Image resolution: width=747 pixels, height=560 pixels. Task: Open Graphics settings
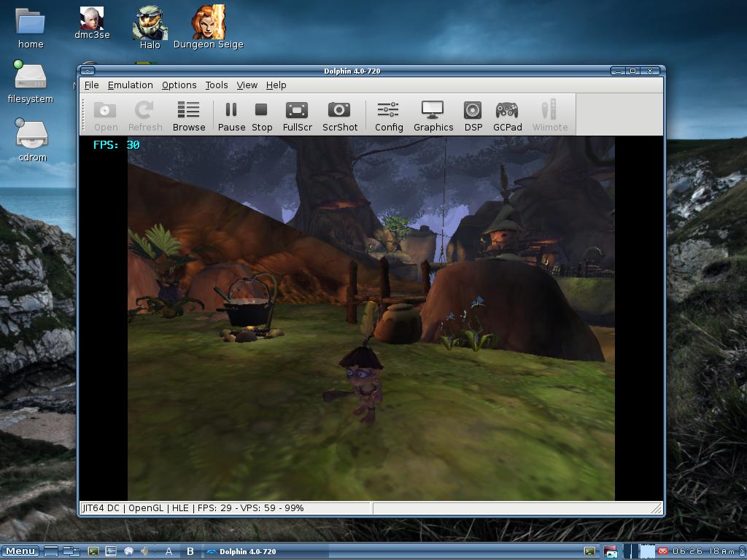(433, 115)
